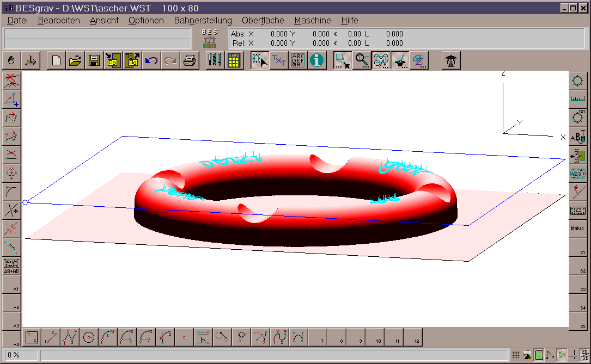Open the Datei menu

[17, 20]
